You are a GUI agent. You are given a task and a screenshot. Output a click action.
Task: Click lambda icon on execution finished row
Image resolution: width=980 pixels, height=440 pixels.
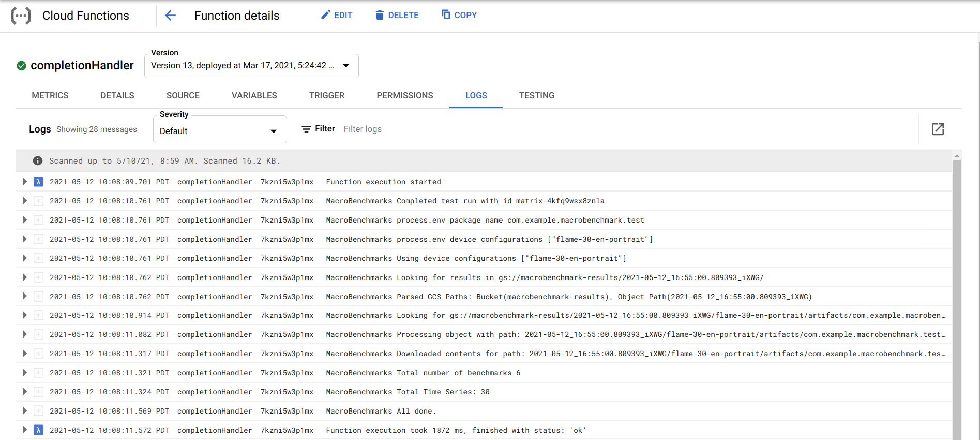point(38,430)
